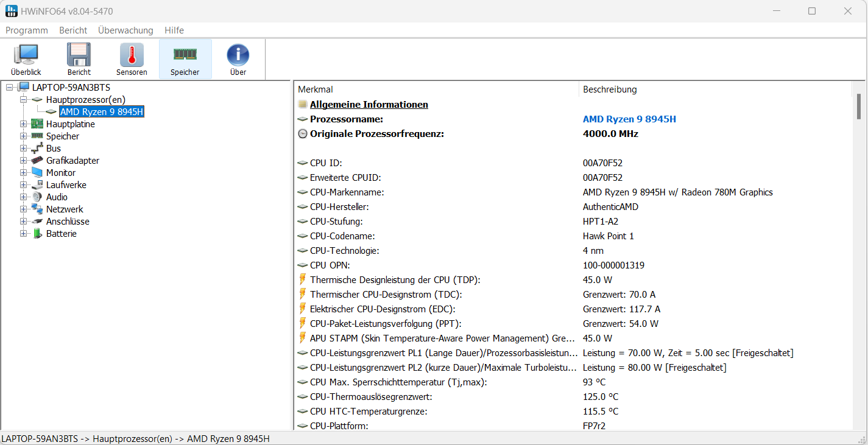Open the Hilfe menu
The image size is (868, 445).
coord(174,30)
